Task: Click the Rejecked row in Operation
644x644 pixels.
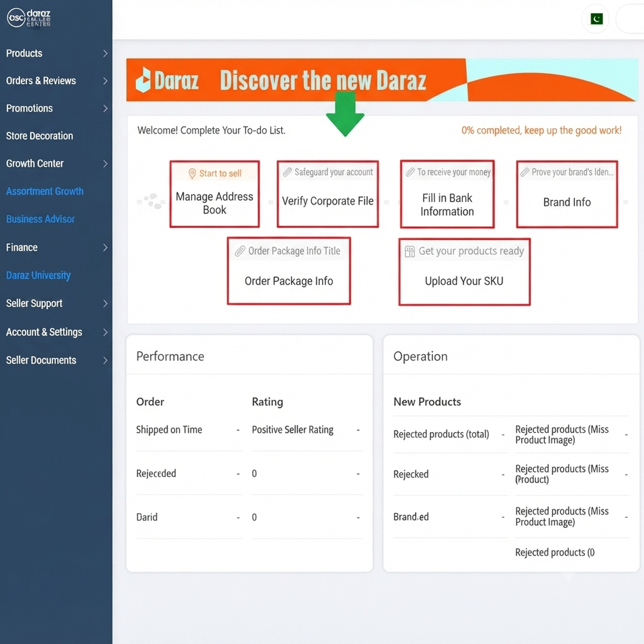Action: pyautogui.click(x=449, y=474)
